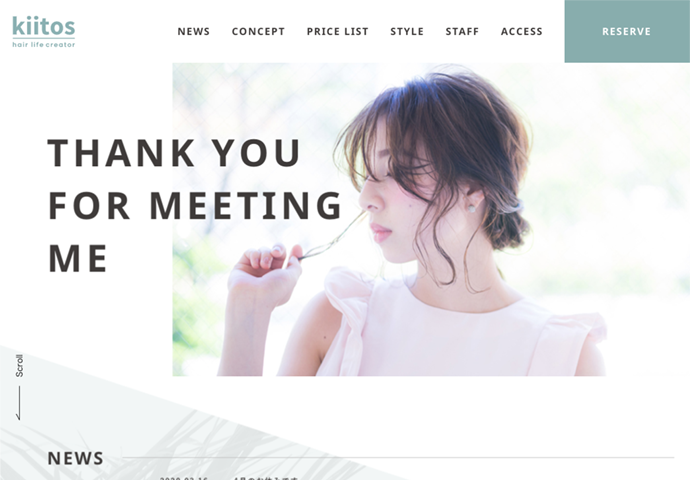Click the hero photo of the woman
690x480 pixels.
(x=431, y=219)
